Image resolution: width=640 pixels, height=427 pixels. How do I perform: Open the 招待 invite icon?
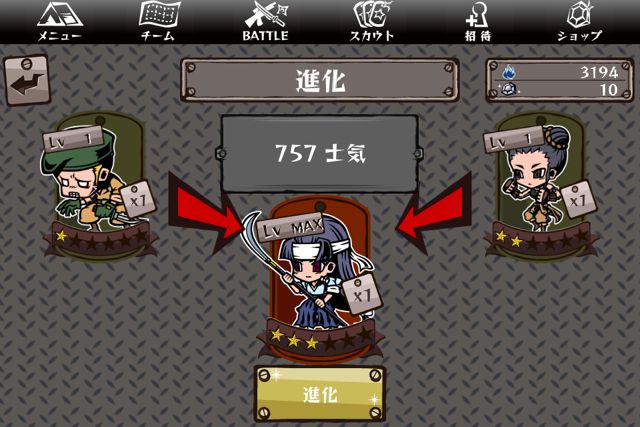tap(478, 21)
